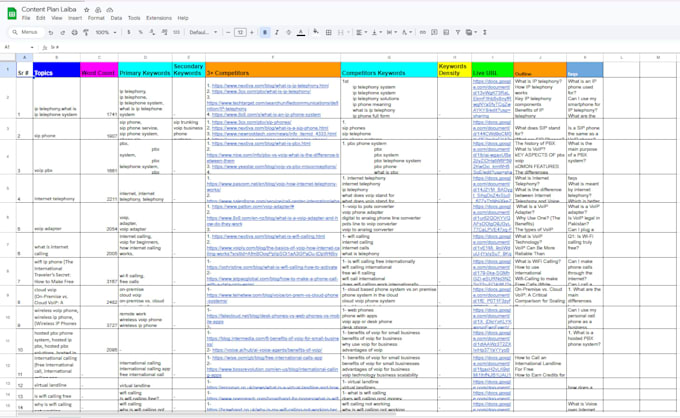Click the filter views icon
This screenshot has height=418, width=680.
469,33
